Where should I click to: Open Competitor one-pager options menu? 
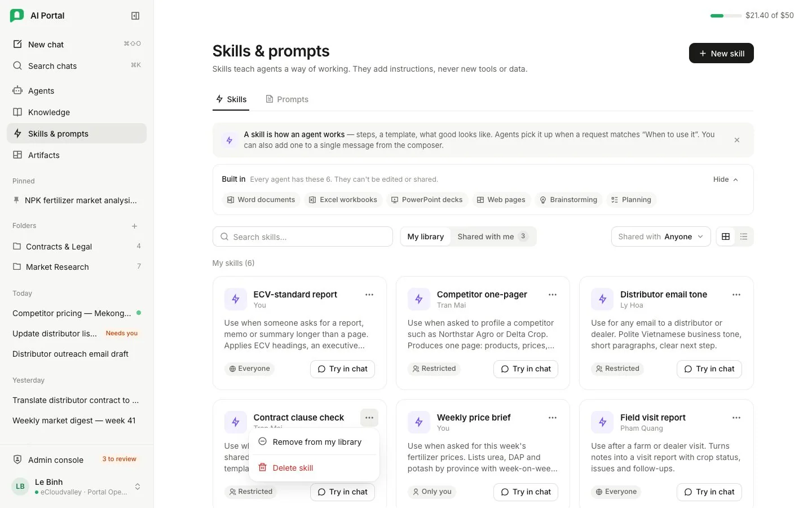pyautogui.click(x=553, y=295)
